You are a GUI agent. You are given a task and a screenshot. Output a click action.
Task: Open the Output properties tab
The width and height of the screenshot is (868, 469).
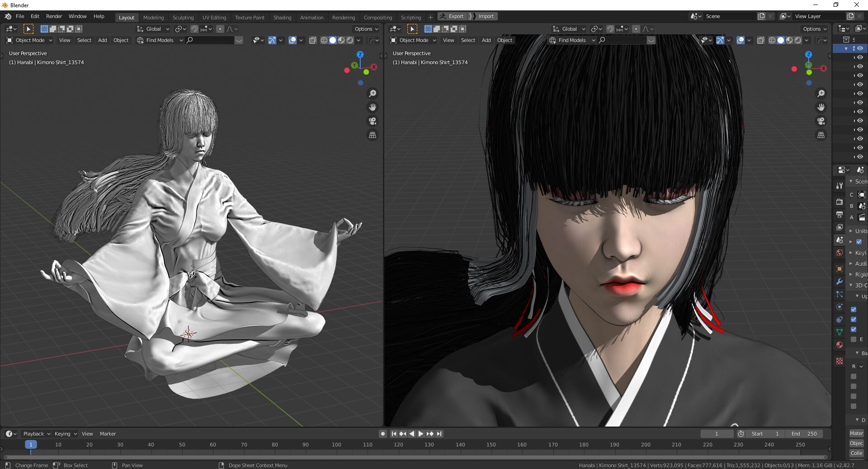[x=840, y=214]
